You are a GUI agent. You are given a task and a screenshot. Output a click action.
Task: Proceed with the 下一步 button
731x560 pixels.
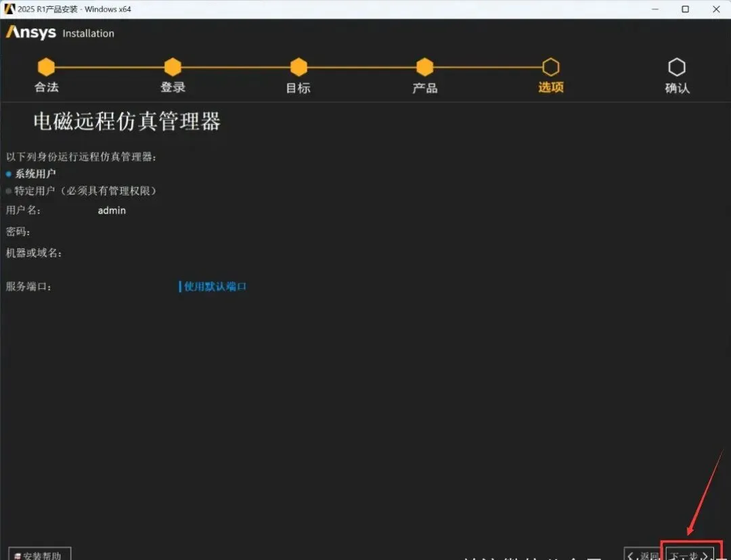pyautogui.click(x=691, y=554)
